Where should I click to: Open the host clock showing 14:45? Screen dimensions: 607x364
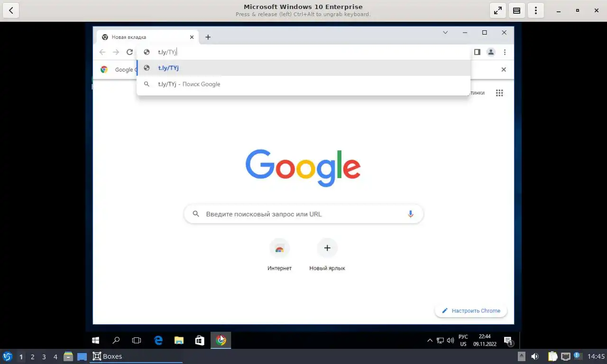[x=596, y=356]
